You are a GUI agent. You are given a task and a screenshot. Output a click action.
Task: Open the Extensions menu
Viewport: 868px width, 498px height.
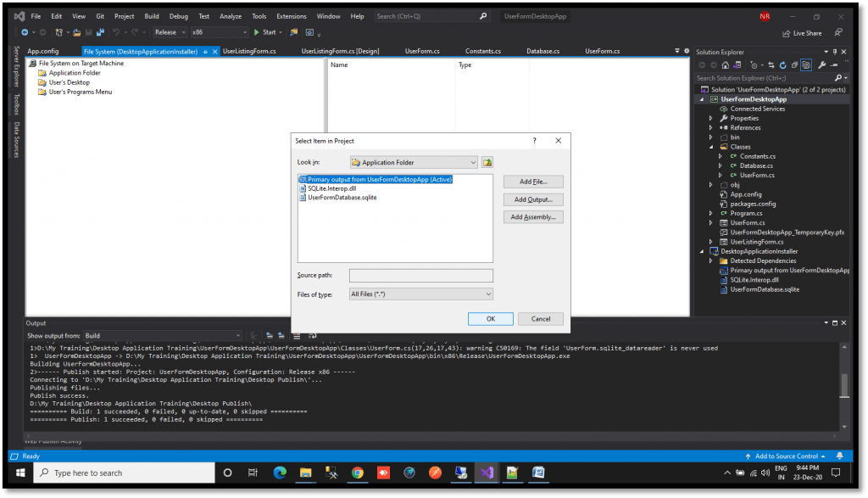292,16
